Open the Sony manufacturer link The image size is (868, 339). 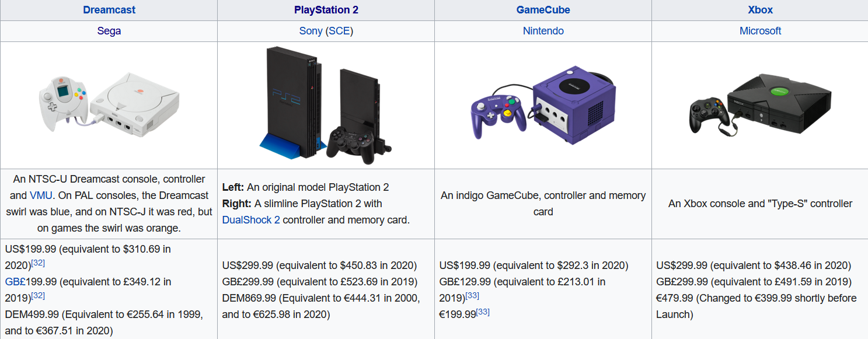pyautogui.click(x=311, y=31)
